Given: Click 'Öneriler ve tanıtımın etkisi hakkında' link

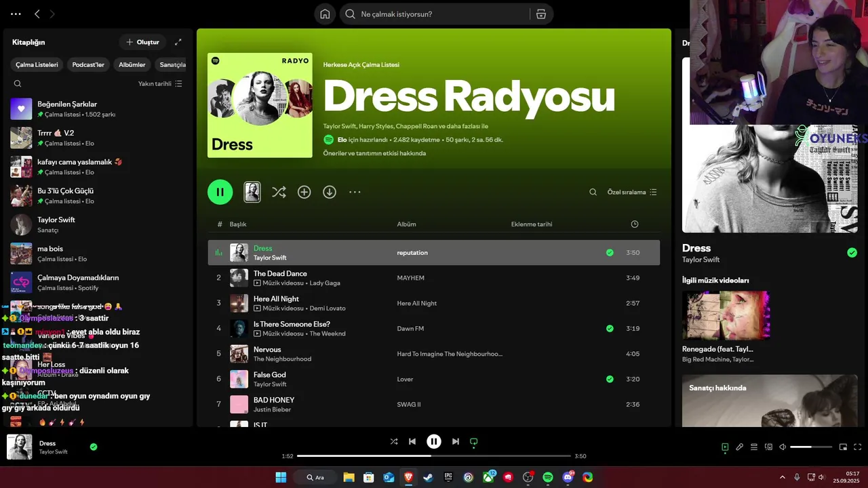Looking at the screenshot, I should (x=374, y=153).
